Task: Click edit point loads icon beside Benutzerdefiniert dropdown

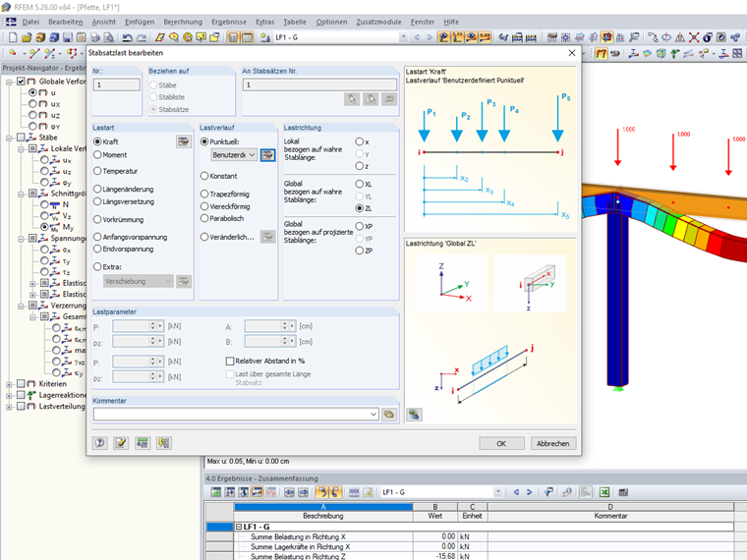Action: point(267,155)
